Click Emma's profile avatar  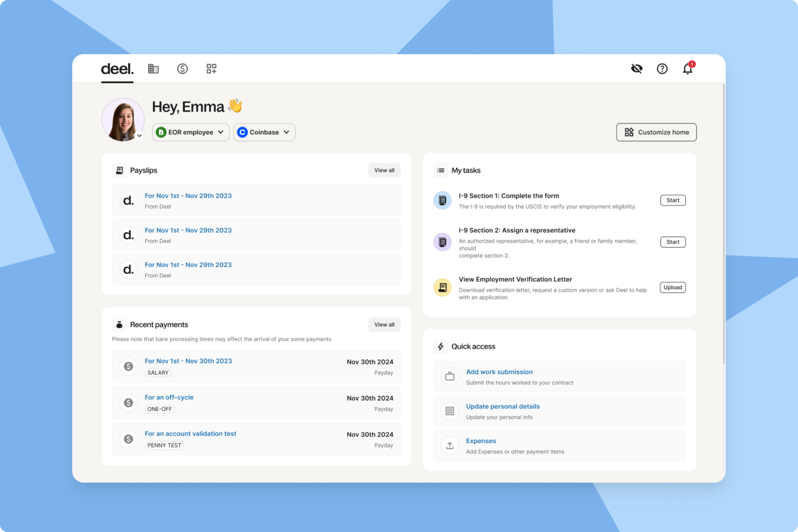(123, 119)
